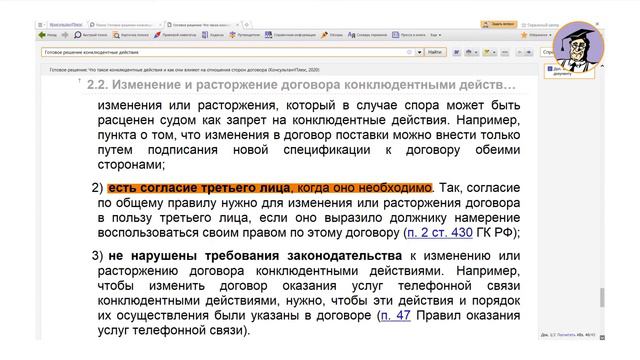Click the grey forward arrow in toolbar
This screenshot has height=360, width=640.
click(x=65, y=35)
